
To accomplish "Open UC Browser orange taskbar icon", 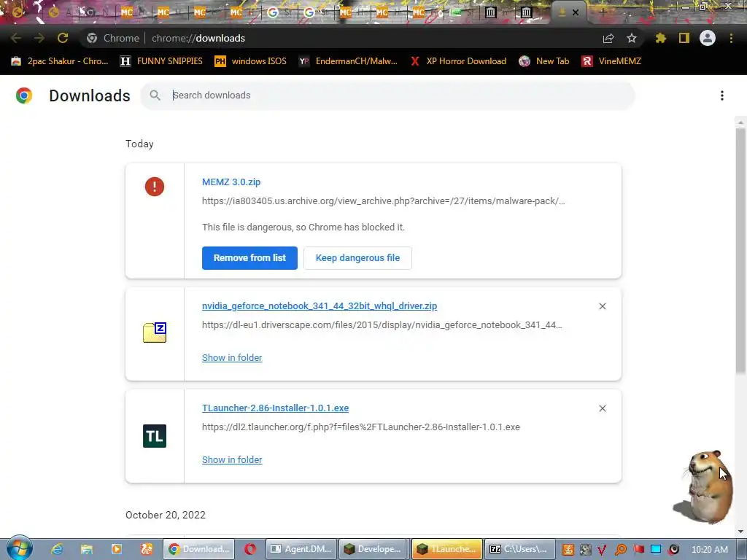I will [146, 549].
